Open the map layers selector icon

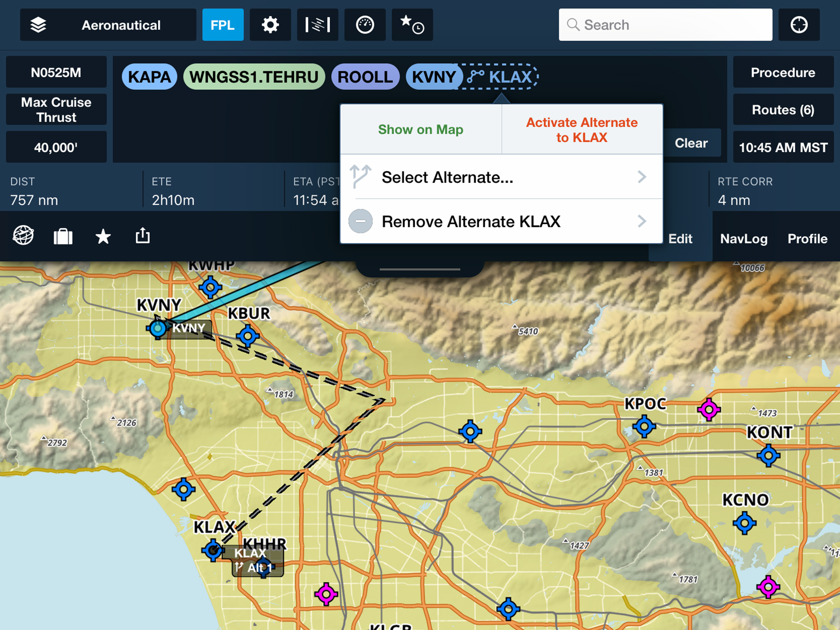38,25
